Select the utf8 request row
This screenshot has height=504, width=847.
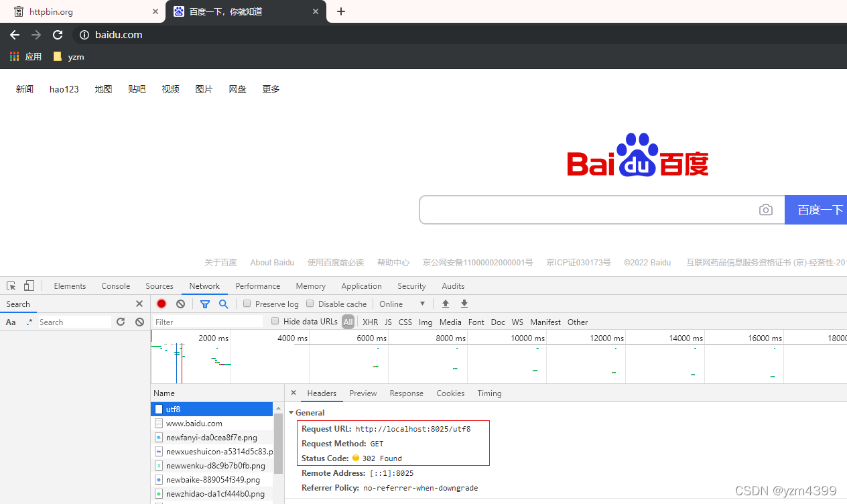212,409
